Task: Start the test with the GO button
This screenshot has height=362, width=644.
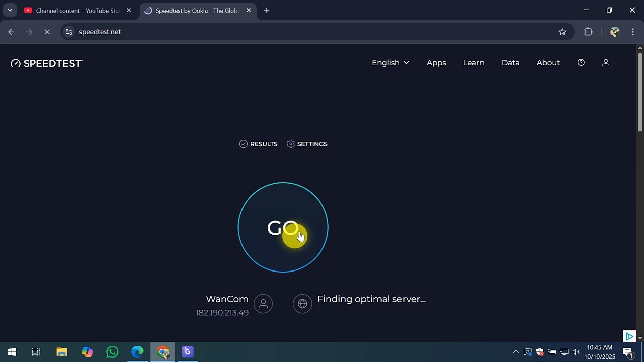Action: click(283, 227)
